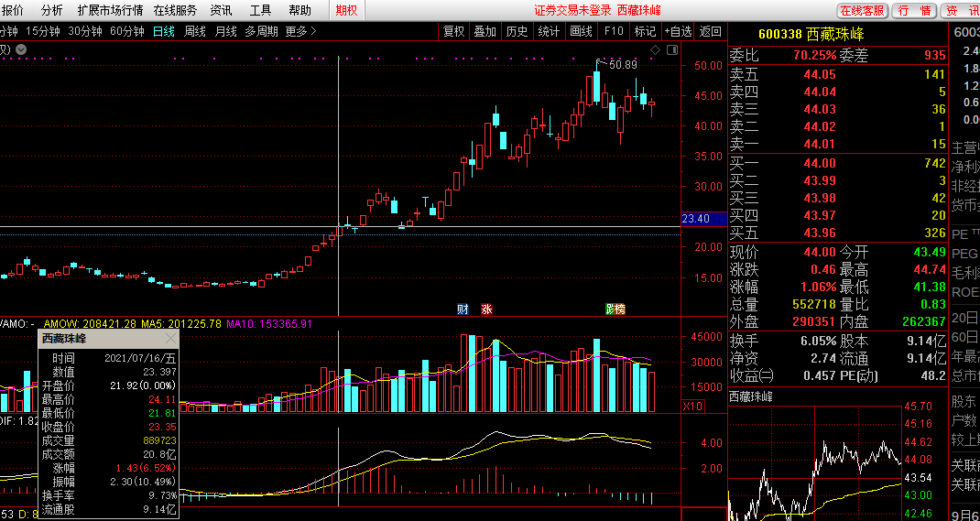Click the 涨 marker on the chart

coord(486,309)
